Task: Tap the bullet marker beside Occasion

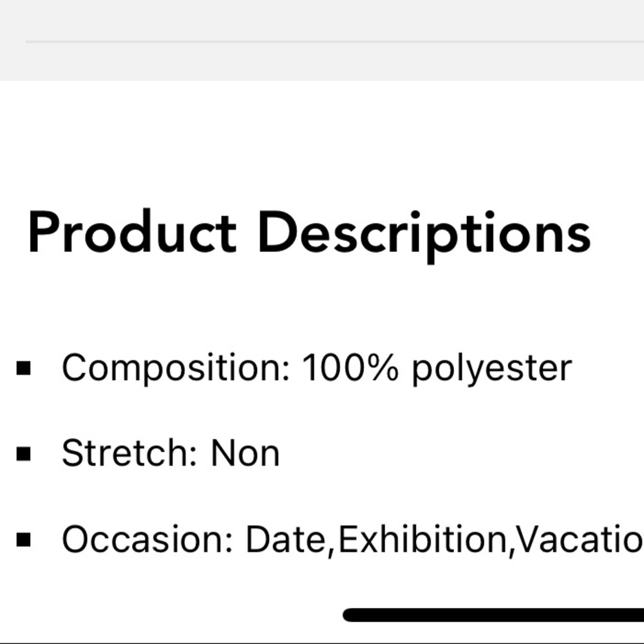Action: tap(23, 539)
